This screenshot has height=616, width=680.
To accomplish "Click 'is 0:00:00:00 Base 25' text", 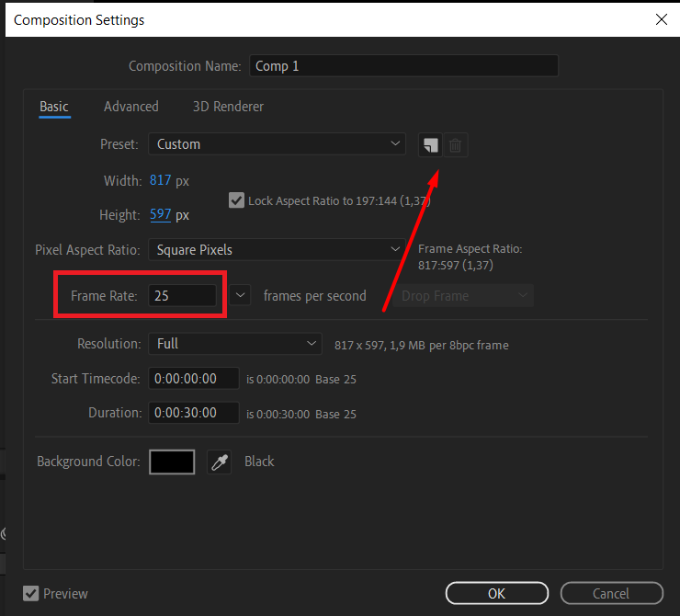I will (x=301, y=380).
